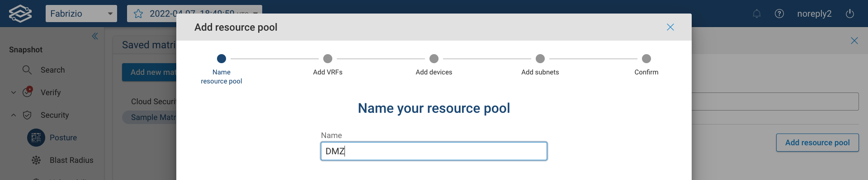Open the help question mark icon
This screenshot has width=868, height=180.
[779, 14]
